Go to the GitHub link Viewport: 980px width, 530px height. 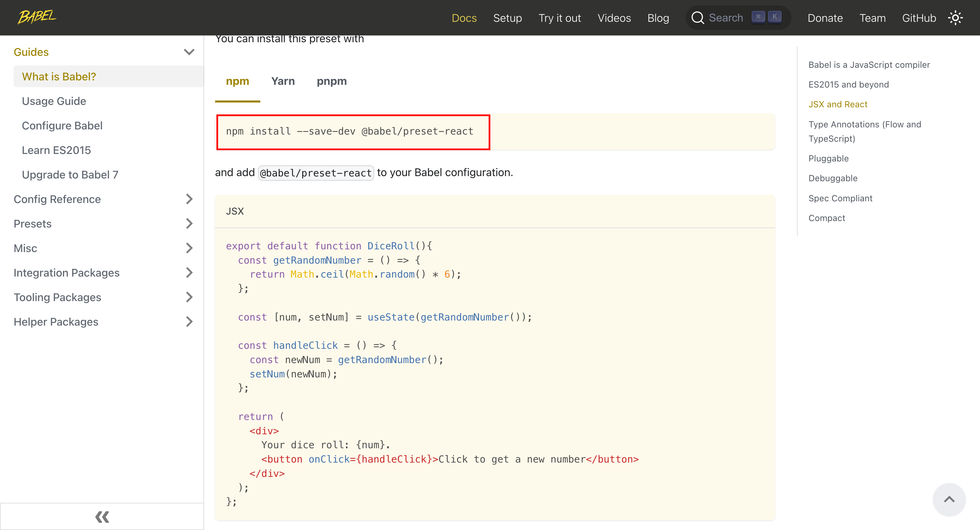(x=918, y=18)
